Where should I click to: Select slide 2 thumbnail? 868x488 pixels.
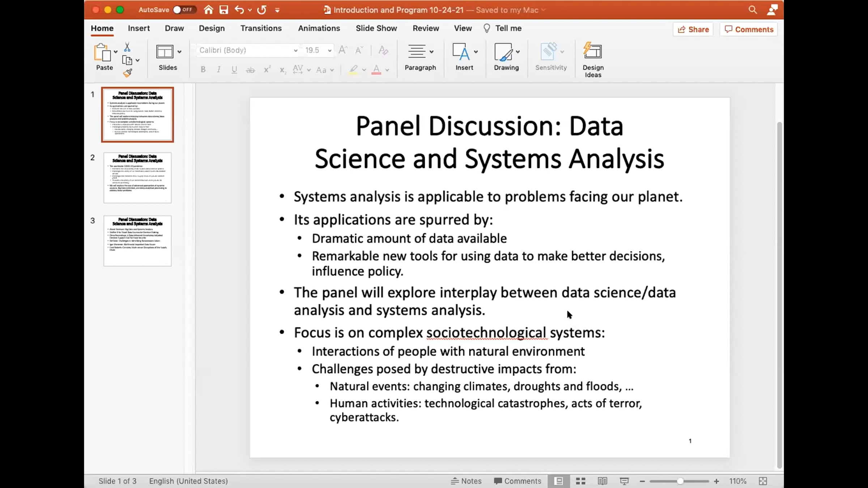pos(137,177)
